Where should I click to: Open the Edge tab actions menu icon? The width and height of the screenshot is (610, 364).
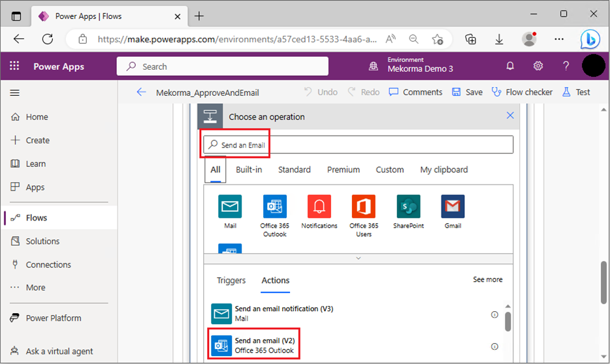click(x=16, y=16)
